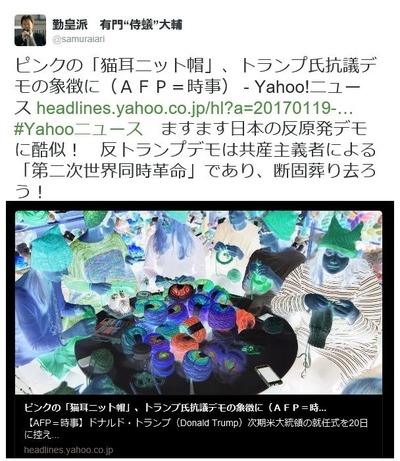
Task: Click the card summary starting 【AFP＝時事】
Action: (196, 429)
